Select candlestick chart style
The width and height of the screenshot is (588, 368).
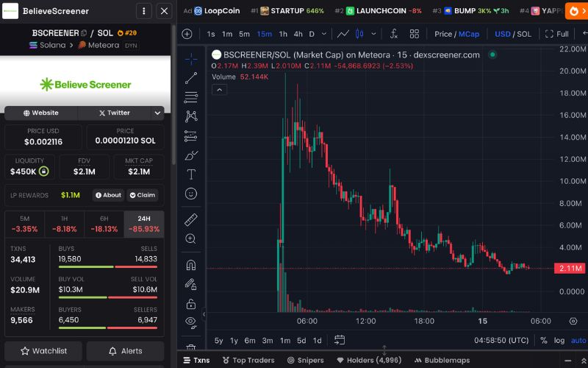tap(359, 34)
